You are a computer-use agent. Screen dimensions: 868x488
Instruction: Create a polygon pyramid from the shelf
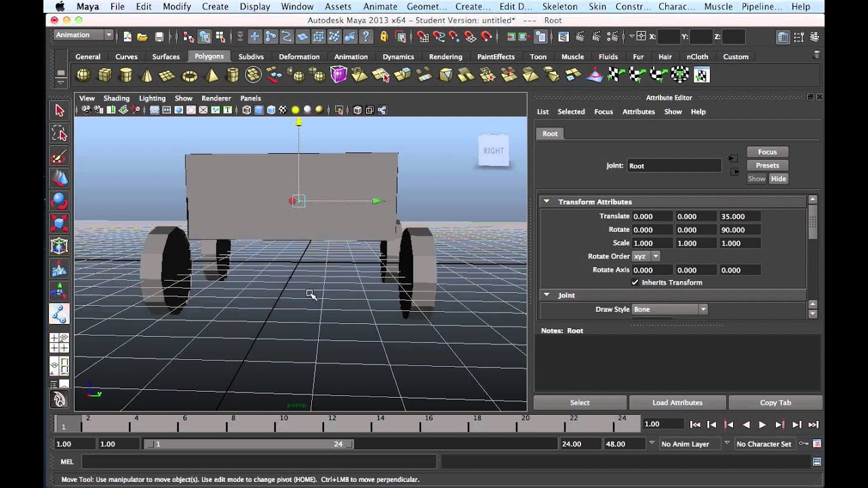[211, 75]
